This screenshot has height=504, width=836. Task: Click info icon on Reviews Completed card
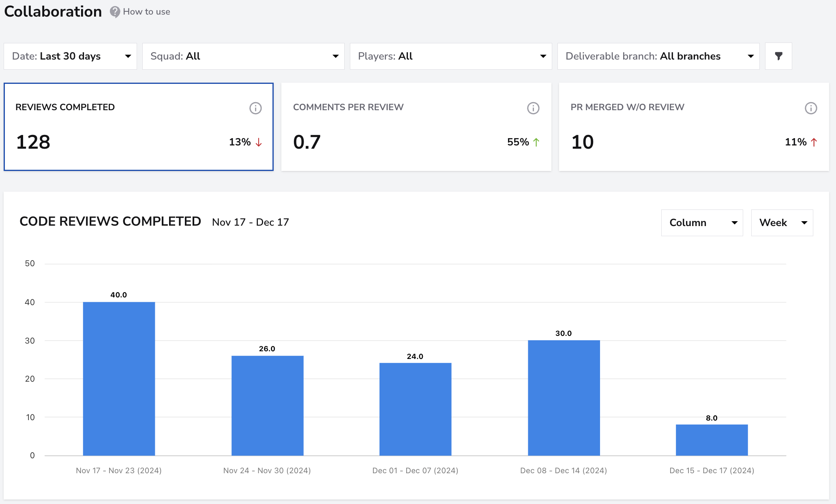pyautogui.click(x=255, y=108)
